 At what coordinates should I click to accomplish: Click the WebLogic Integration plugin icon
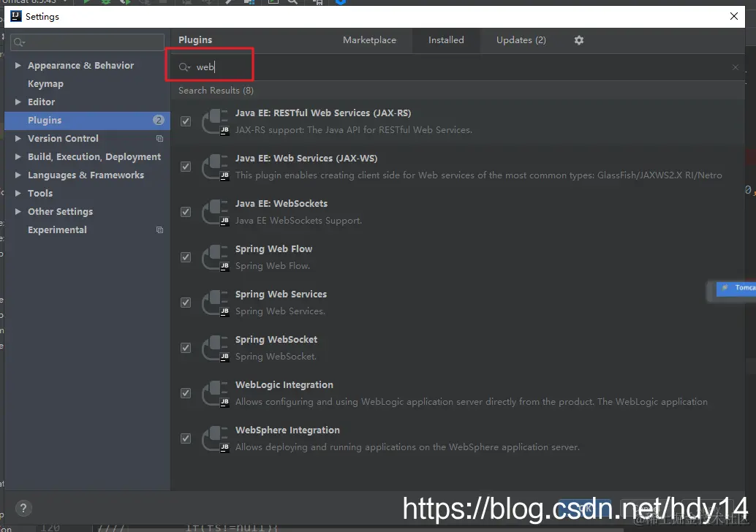coord(215,394)
